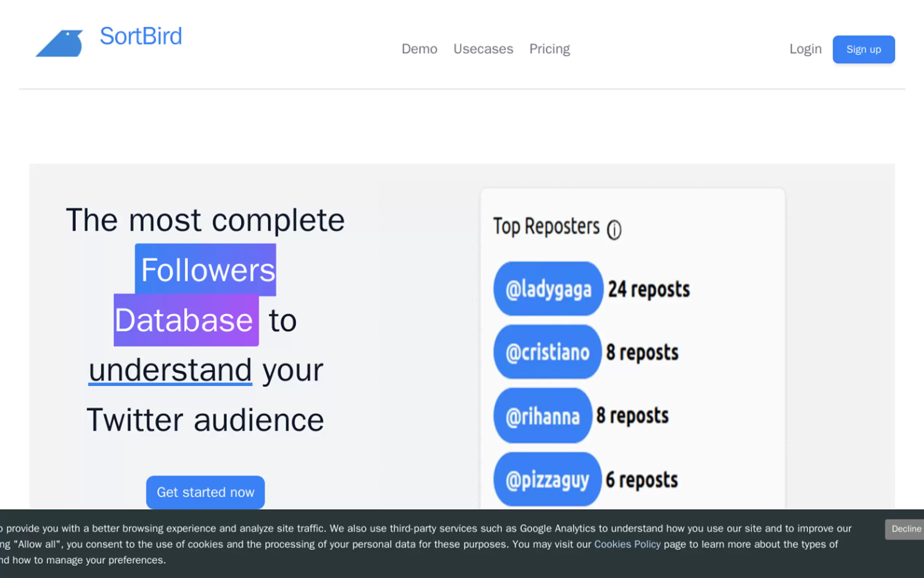924x578 pixels.
Task: Click the info icon beside Top Reposters
Action: click(x=614, y=230)
